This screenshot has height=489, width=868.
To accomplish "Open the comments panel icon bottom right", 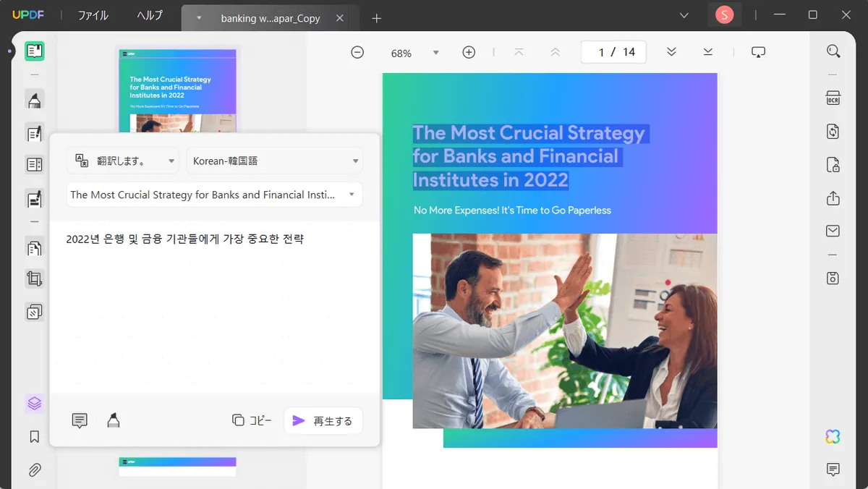I will tap(833, 469).
